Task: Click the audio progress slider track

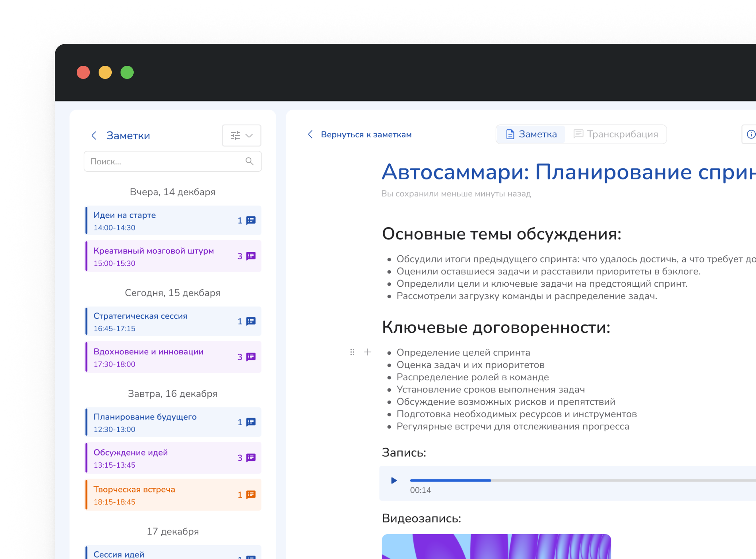Action: point(584,480)
